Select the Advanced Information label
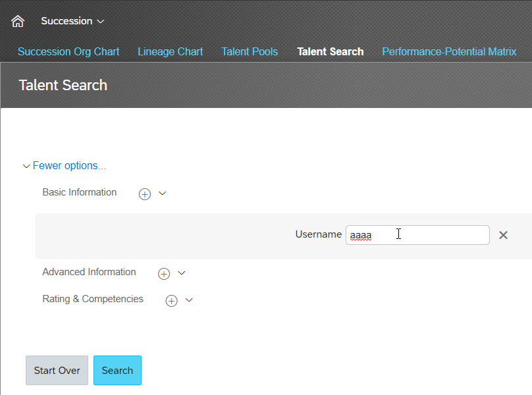This screenshot has height=395, width=532. click(89, 272)
